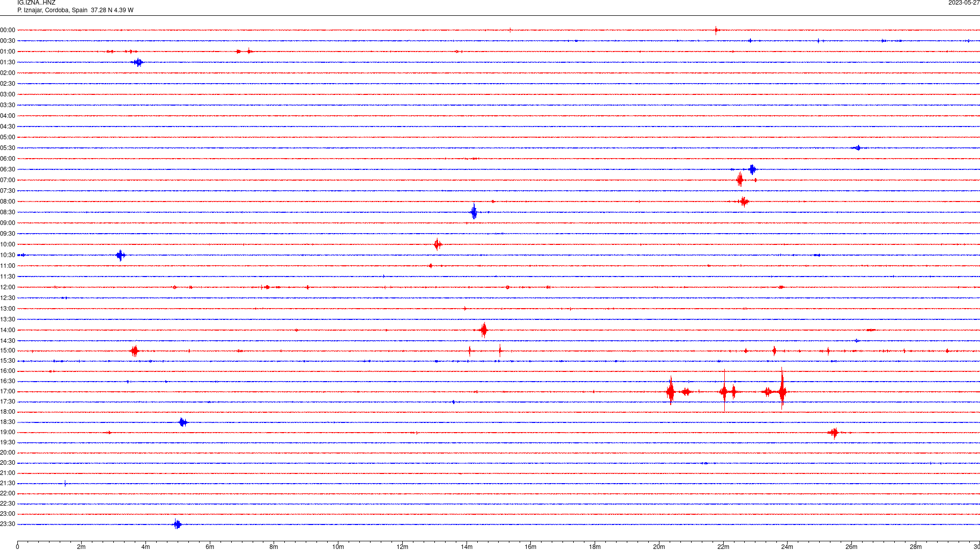Image resolution: width=980 pixels, height=551 pixels.
Task: Click the large red burst on the 07:00 trace
Action: pyautogui.click(x=740, y=180)
